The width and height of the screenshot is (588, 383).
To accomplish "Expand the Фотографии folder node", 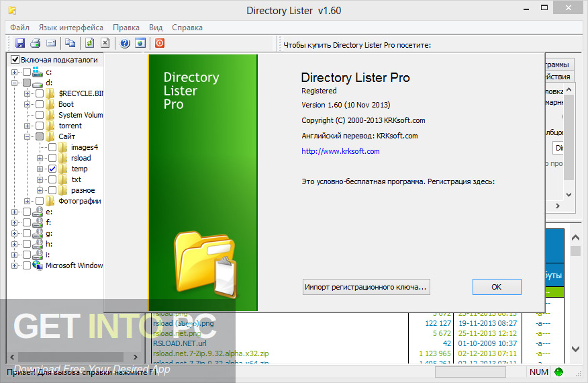I will [27, 202].
